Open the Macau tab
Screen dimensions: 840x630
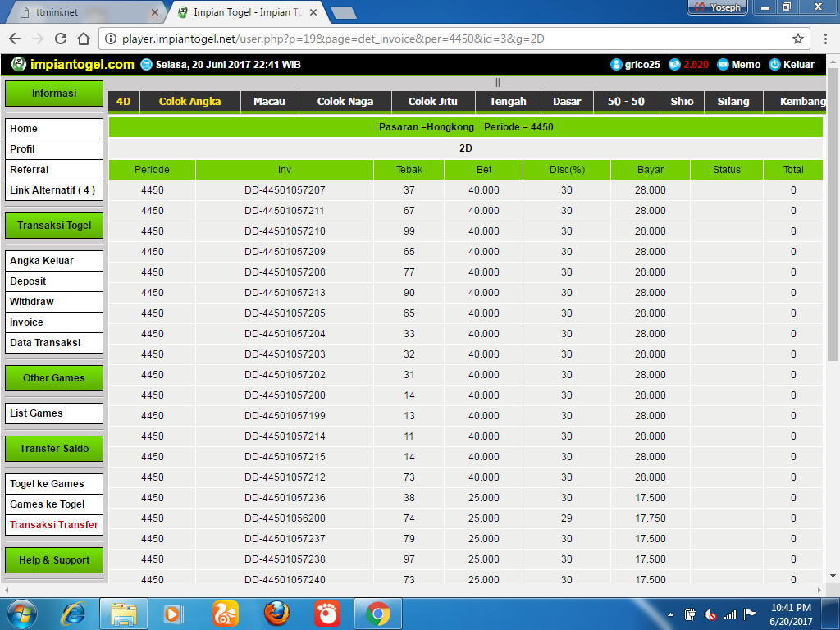tap(269, 102)
